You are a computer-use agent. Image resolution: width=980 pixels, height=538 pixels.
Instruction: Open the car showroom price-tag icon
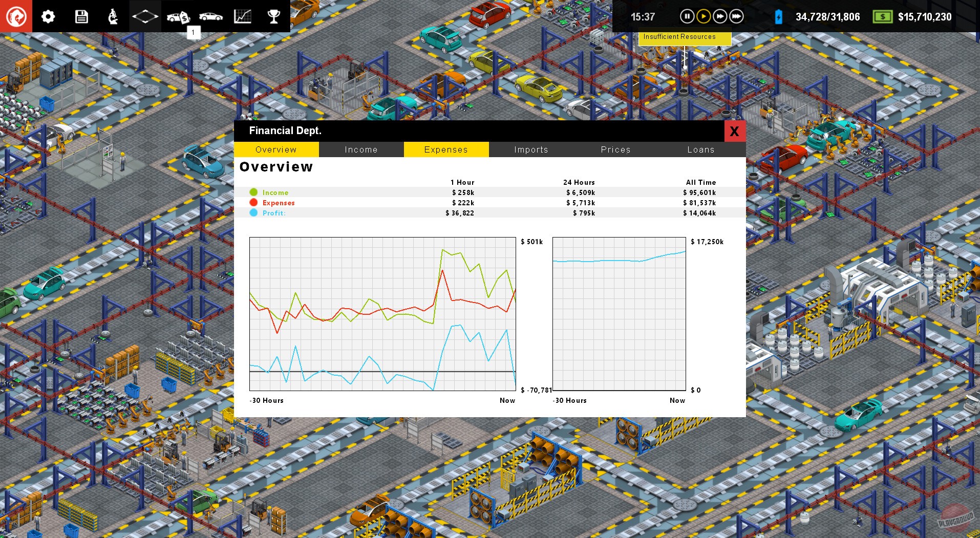point(178,17)
